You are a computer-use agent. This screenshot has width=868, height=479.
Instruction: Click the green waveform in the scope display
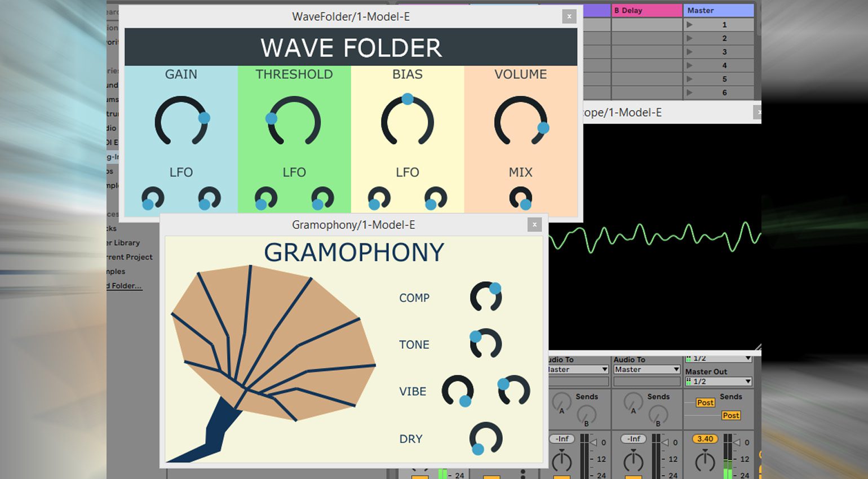[654, 237]
